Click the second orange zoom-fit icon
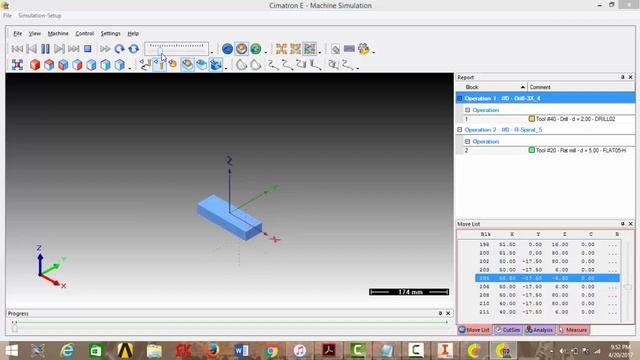The height and width of the screenshot is (360, 640). tap(296, 49)
